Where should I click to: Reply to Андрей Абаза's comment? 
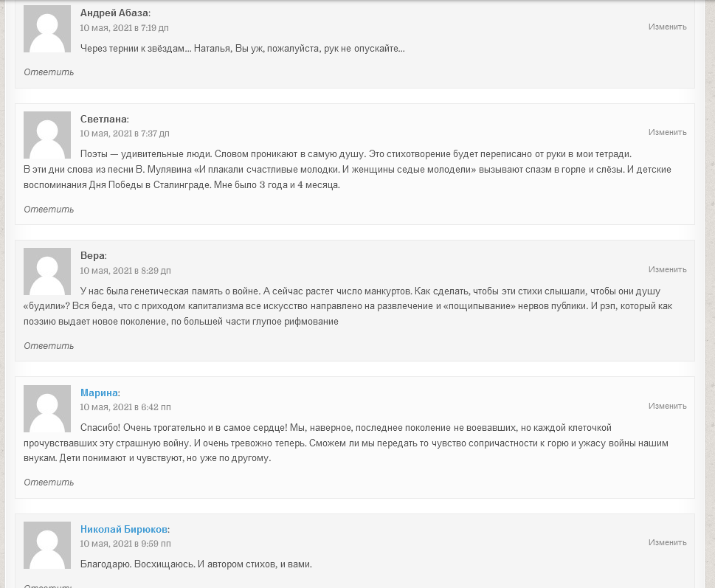[49, 72]
